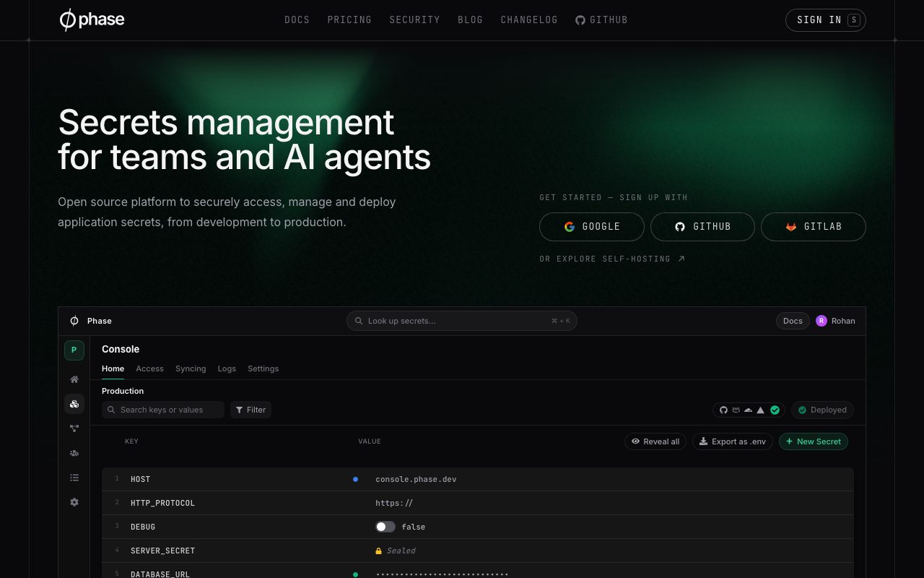Click the green P workspace badge
924x578 pixels.
tap(74, 350)
